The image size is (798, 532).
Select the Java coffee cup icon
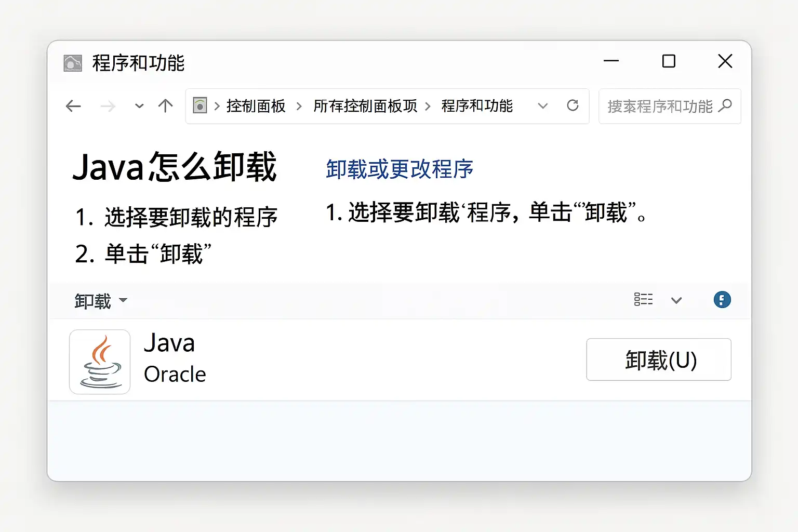click(x=100, y=362)
